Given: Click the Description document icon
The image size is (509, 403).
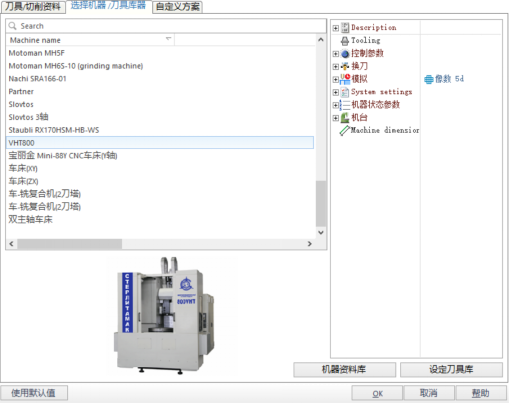Looking at the screenshot, I should tap(345, 28).
